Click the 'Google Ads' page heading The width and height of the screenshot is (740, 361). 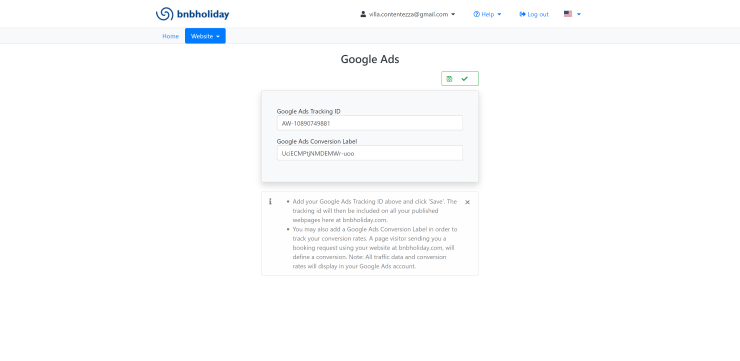pyautogui.click(x=370, y=59)
